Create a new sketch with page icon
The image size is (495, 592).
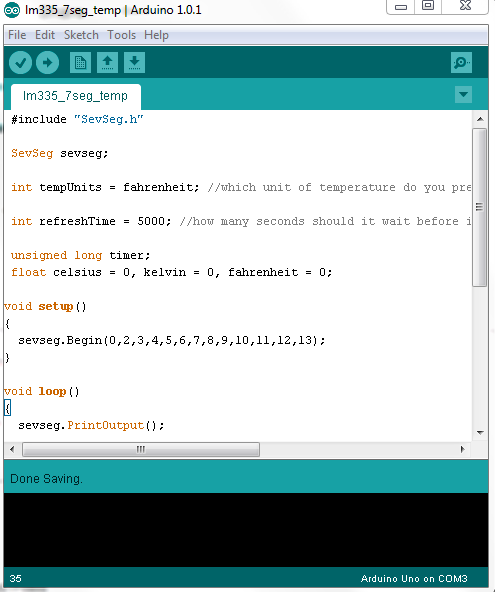[80, 62]
